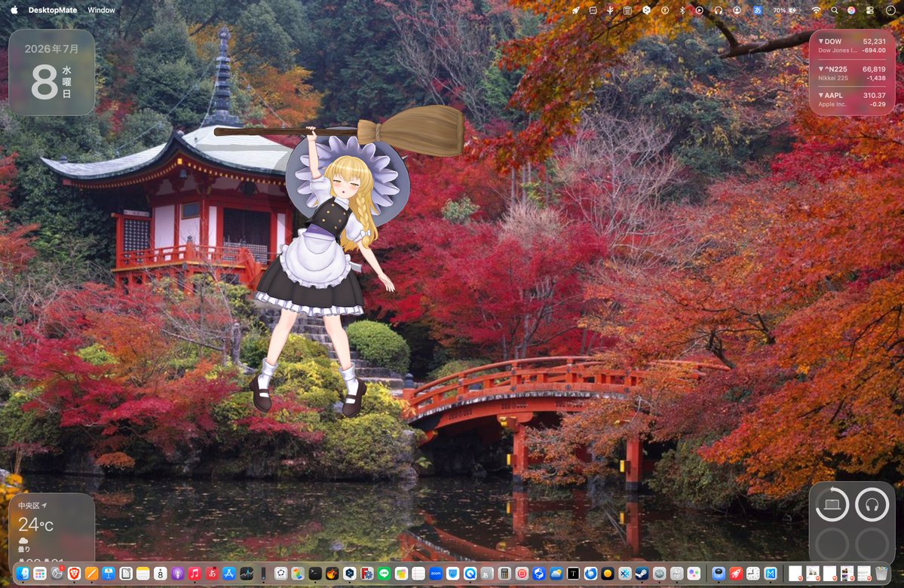Open the clock app in the Dock
The image size is (904, 588).
[753, 574]
